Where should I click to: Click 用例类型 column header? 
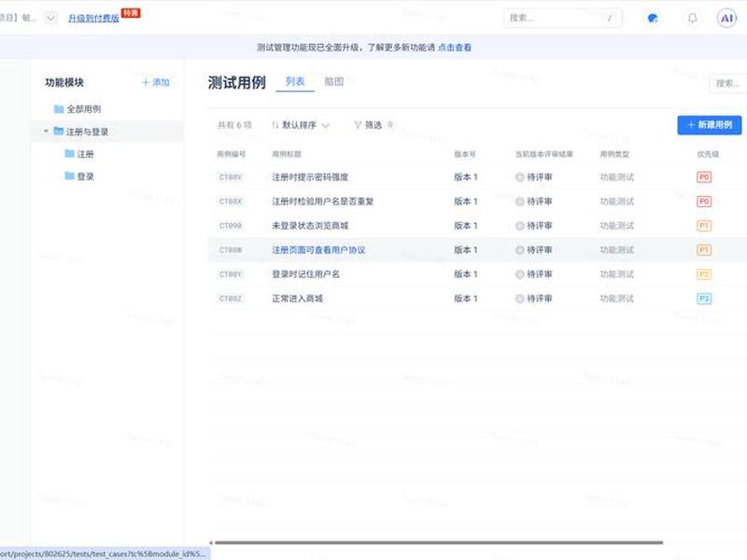(614, 154)
